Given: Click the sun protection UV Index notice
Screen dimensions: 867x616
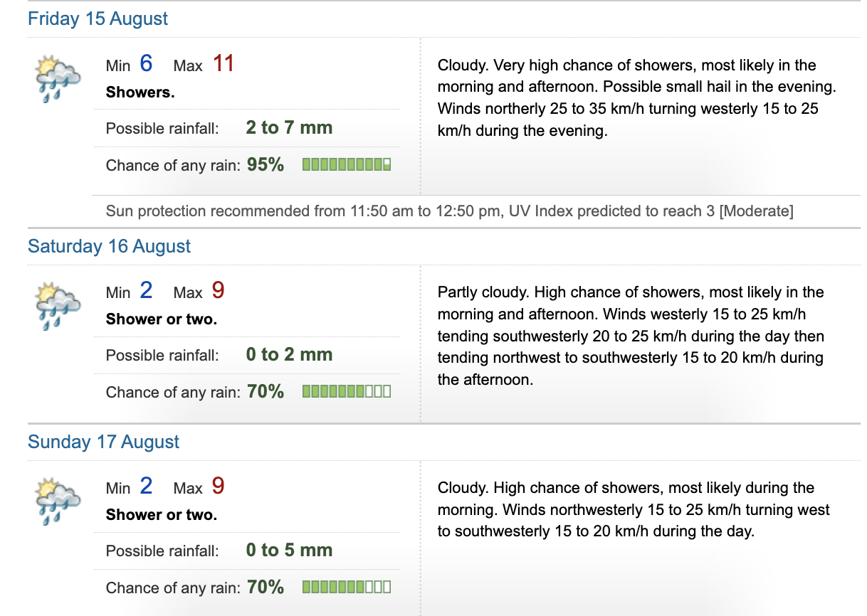Looking at the screenshot, I should pos(449,211).
